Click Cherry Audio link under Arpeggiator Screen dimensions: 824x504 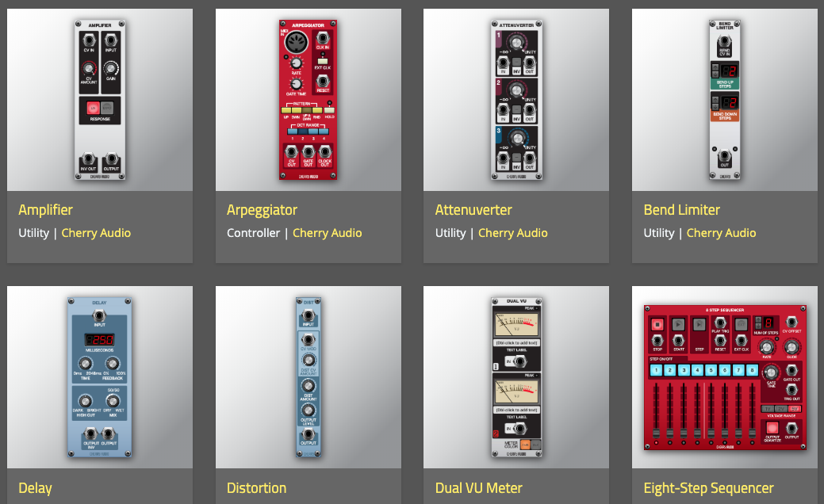click(x=328, y=233)
